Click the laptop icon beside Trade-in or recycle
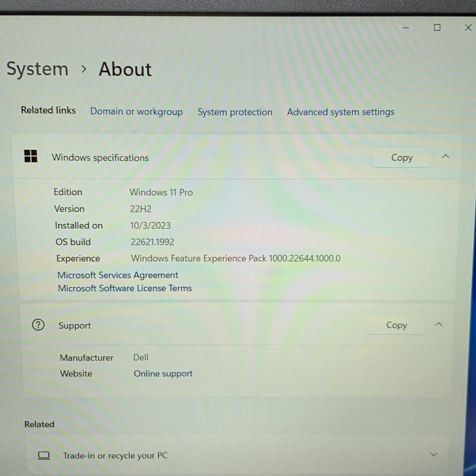Screen dimensions: 476x476 click(x=44, y=455)
